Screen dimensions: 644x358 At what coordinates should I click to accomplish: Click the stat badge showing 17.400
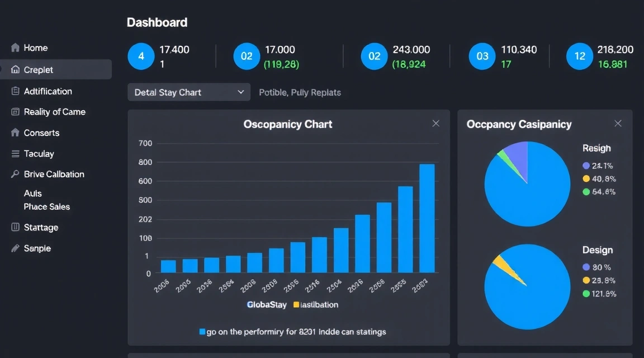point(141,56)
